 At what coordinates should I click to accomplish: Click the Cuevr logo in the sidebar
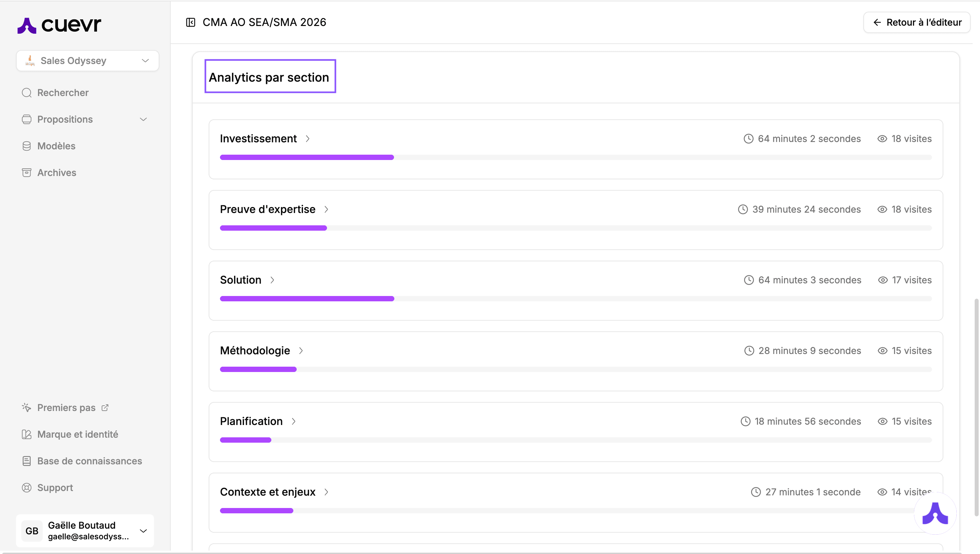[x=59, y=25]
